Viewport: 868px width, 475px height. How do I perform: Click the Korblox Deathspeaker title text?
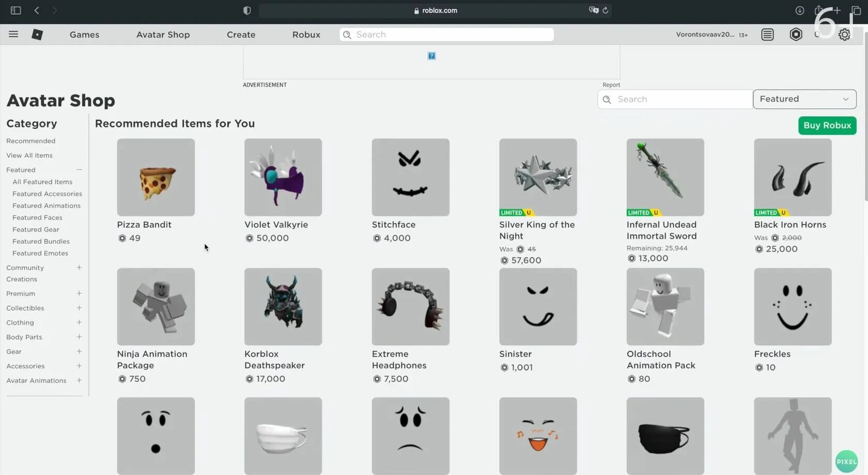[x=274, y=360]
